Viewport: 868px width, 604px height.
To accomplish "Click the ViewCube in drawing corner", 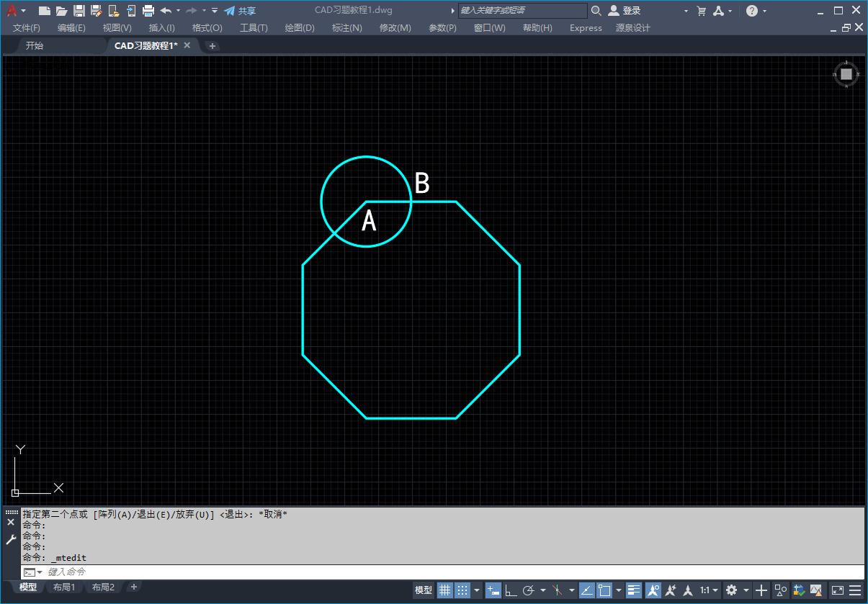I will click(846, 74).
